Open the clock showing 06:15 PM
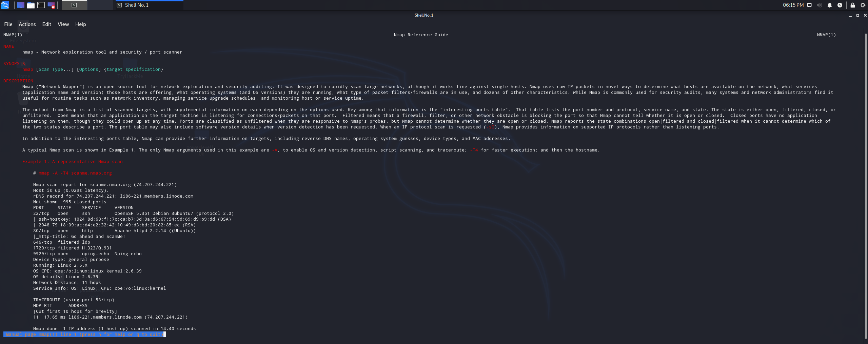868x344 pixels. pos(793,5)
